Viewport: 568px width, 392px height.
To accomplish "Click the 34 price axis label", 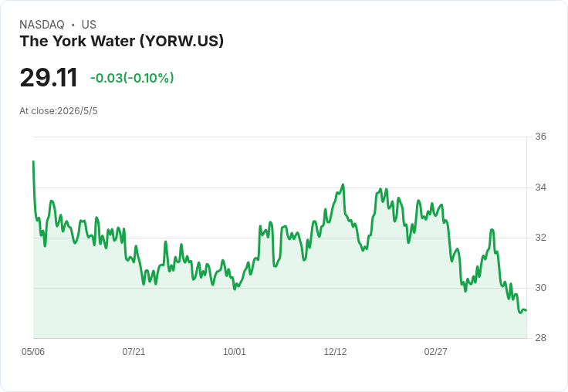I will pos(540,188).
